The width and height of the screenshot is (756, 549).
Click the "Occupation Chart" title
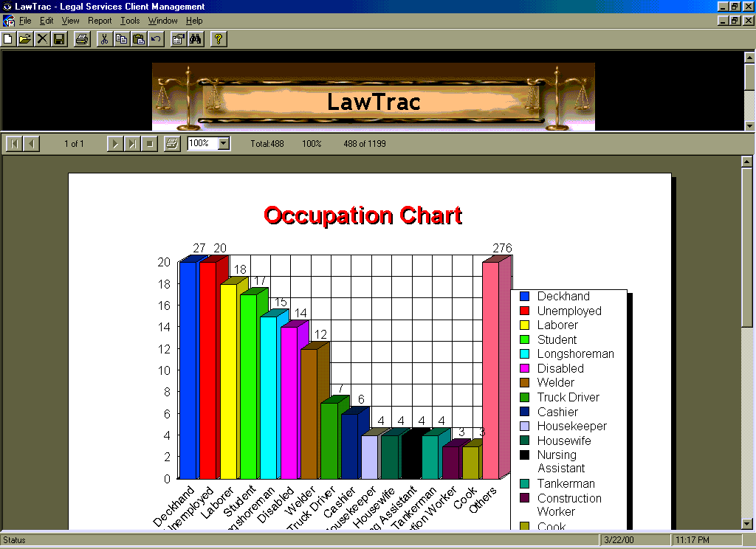[x=363, y=215]
